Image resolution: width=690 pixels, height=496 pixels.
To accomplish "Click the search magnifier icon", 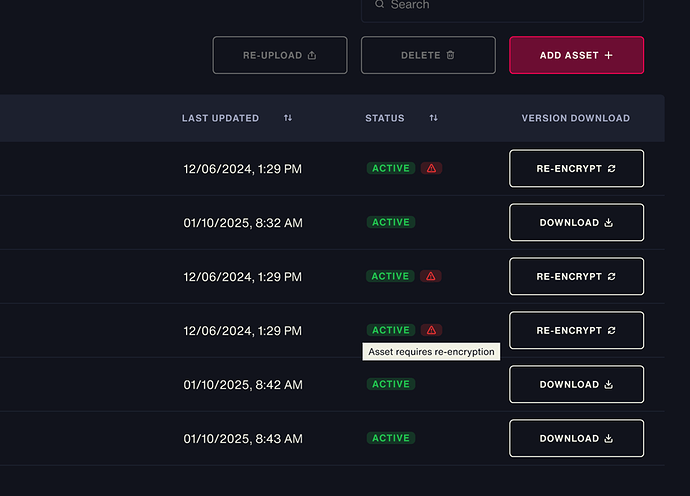I will click(379, 5).
